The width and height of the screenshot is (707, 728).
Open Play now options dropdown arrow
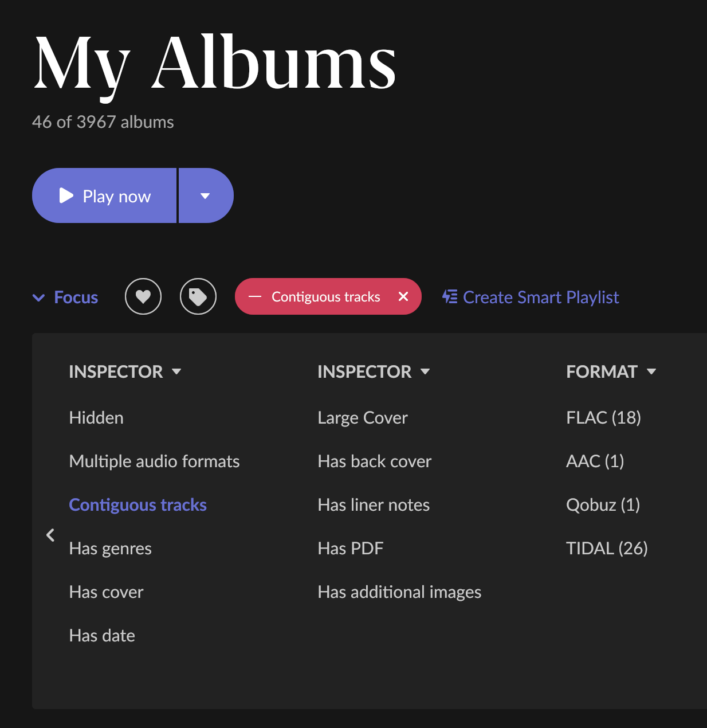(x=205, y=196)
